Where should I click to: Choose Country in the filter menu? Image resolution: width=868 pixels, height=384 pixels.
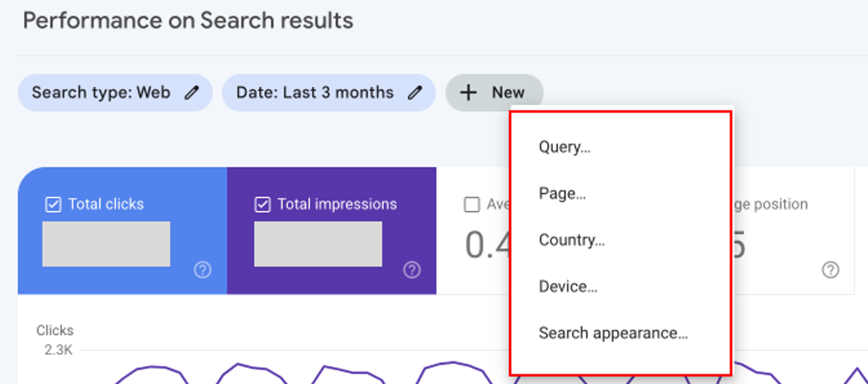click(572, 239)
